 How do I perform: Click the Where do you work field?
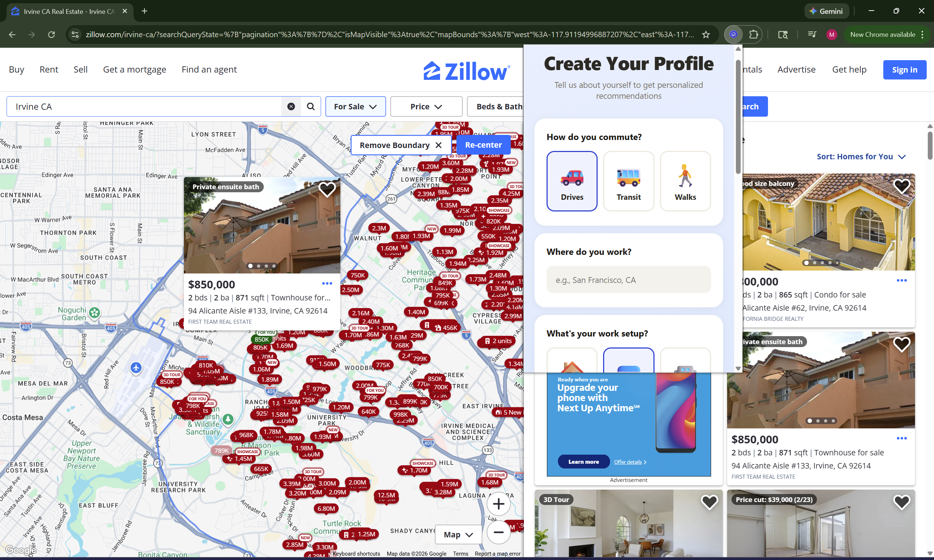(x=628, y=280)
